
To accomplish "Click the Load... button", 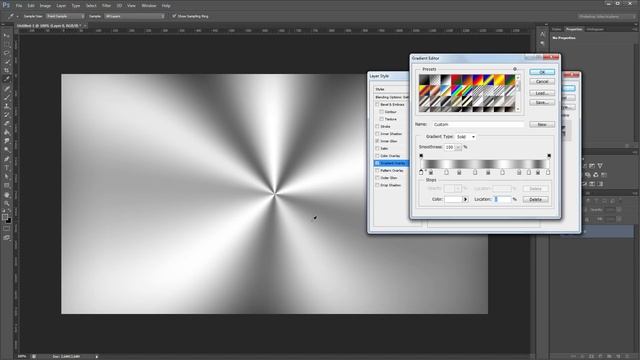I will pos(542,93).
